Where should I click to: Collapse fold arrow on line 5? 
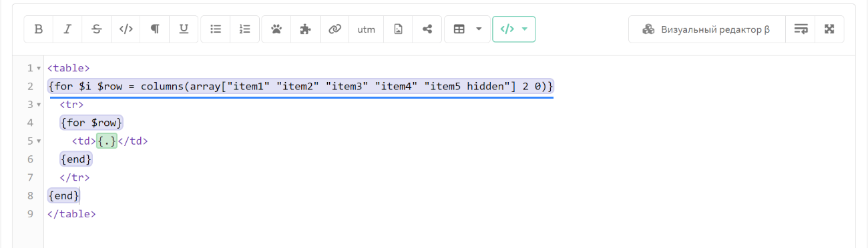39,141
